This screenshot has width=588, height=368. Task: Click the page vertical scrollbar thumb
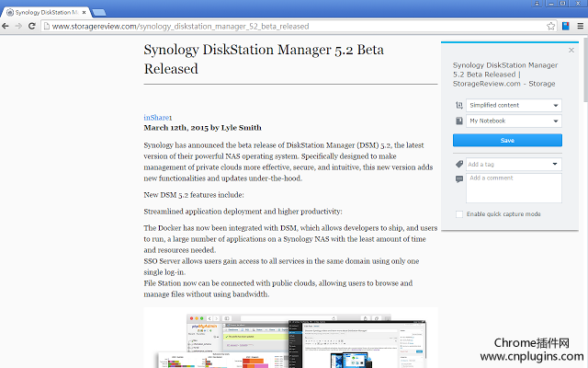[x=585, y=70]
